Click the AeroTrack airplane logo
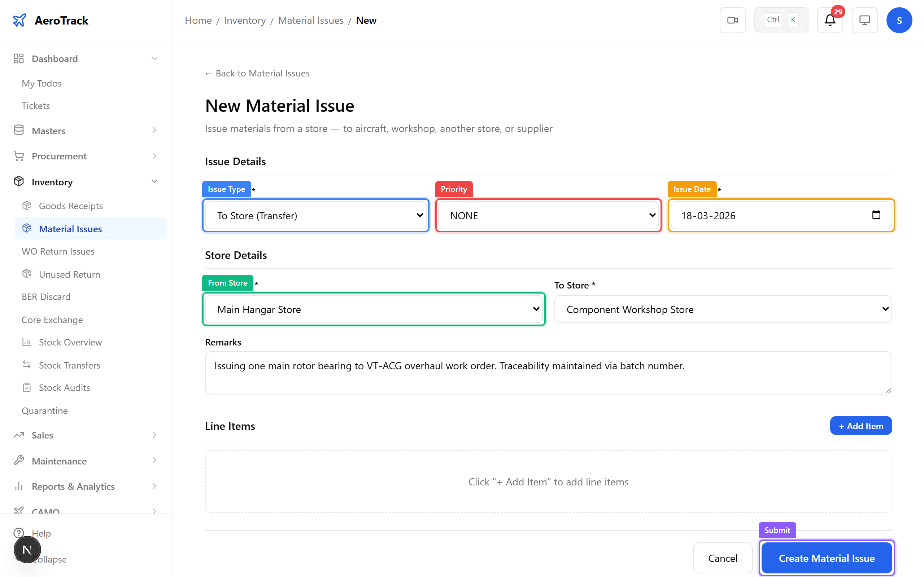 click(19, 20)
